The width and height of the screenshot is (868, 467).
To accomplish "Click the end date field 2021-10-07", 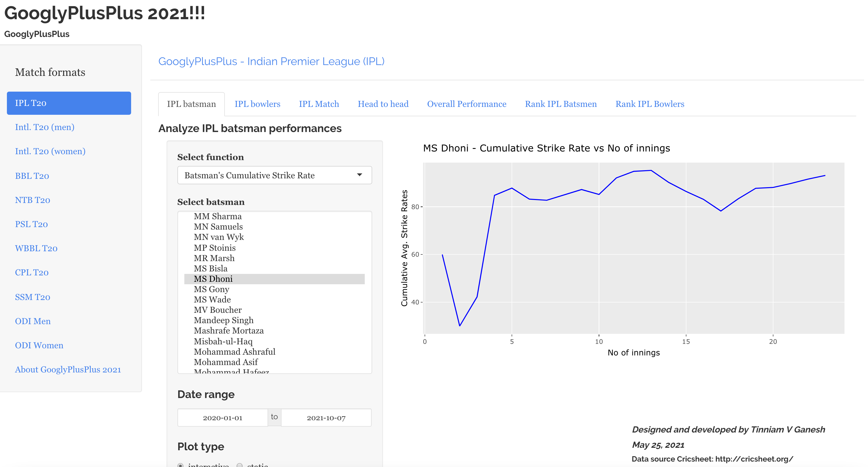I will pyautogui.click(x=326, y=418).
